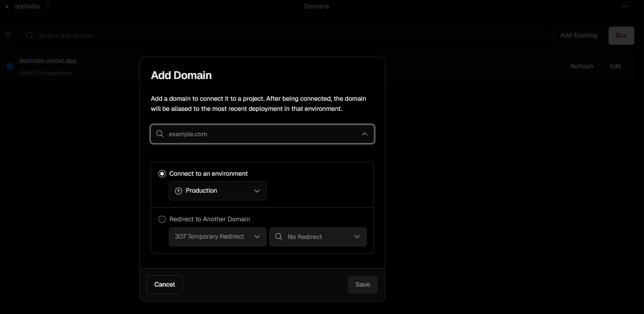The height and width of the screenshot is (314, 644).
Task: Click the magnifier icon in No Redirect
Action: coord(279,237)
